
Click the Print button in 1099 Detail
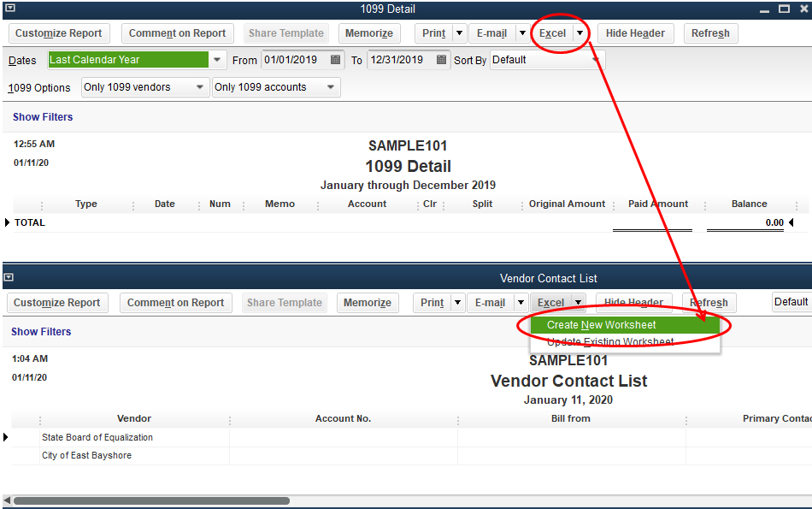(x=434, y=33)
